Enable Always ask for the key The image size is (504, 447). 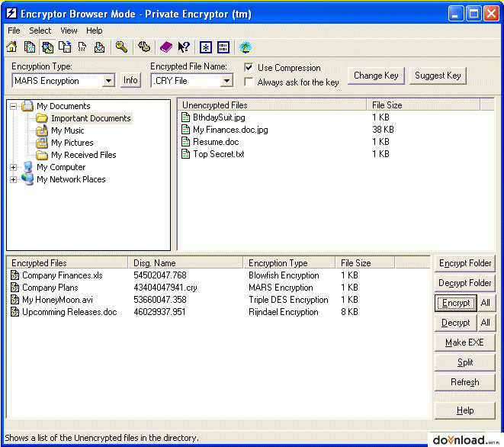[249, 82]
